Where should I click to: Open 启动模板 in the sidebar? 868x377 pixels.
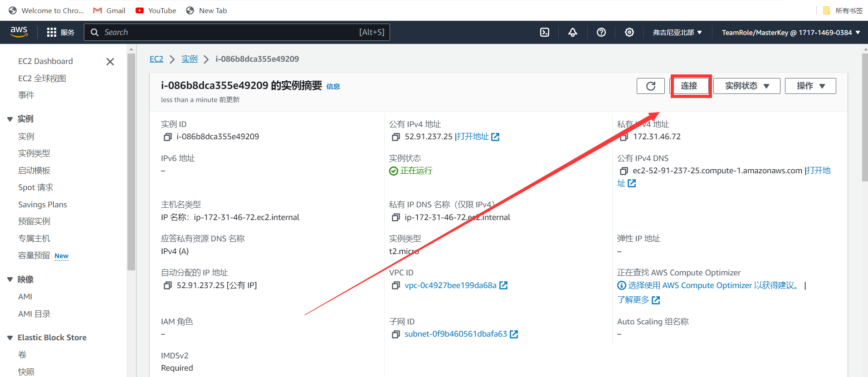pos(34,171)
